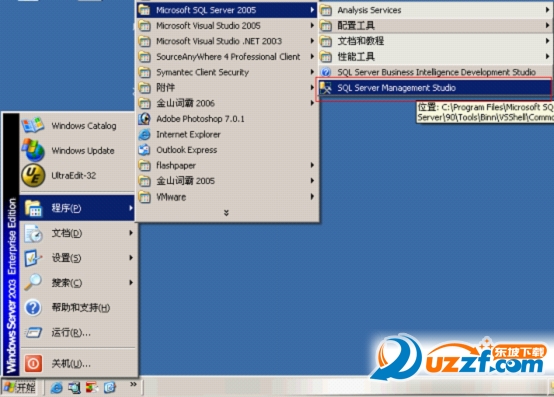Expand quick launch overflow chevron
This screenshot has height=397, width=554.
point(133,384)
